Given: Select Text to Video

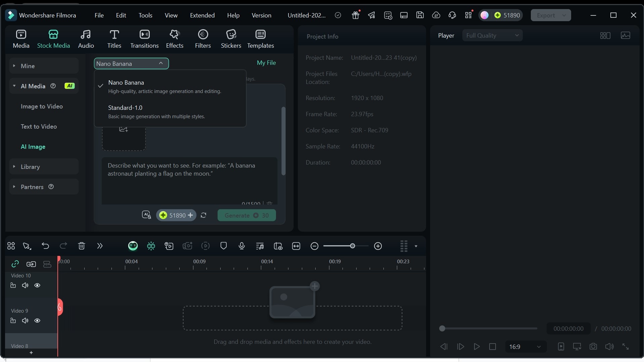Looking at the screenshot, I should tap(39, 126).
